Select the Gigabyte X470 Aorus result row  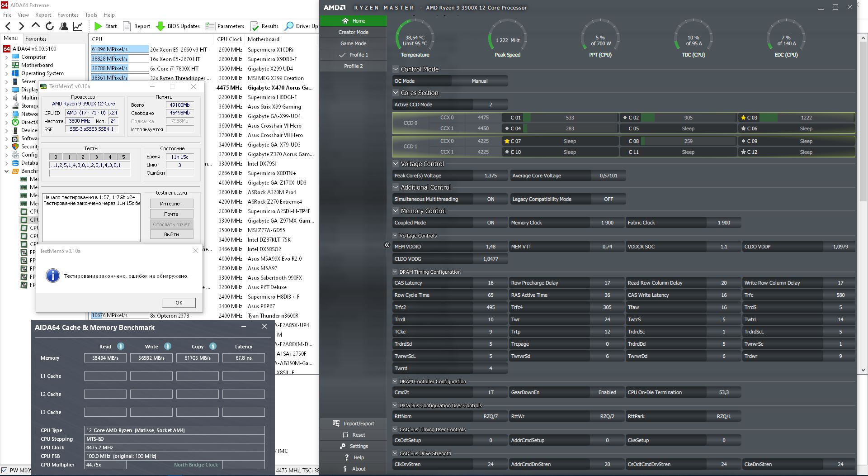[280, 88]
